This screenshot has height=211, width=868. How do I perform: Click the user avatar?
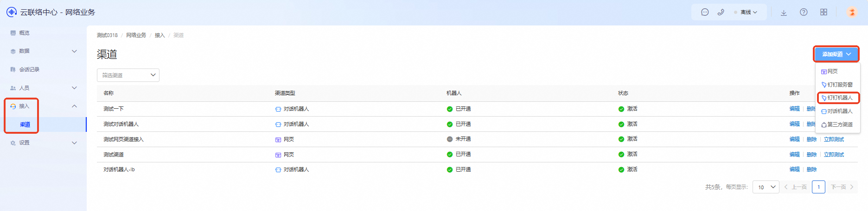(852, 12)
